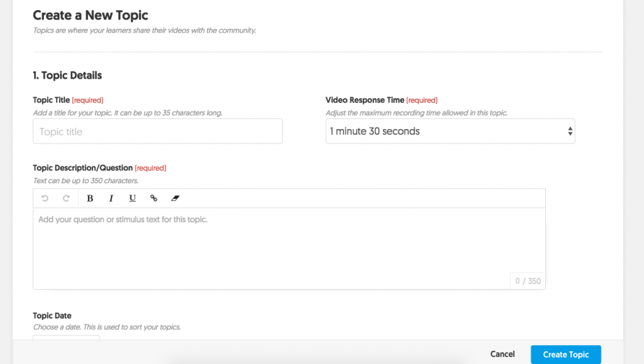This screenshot has height=364, width=644.
Task: Click the Topic Date field below the sort note
Action: [66, 340]
